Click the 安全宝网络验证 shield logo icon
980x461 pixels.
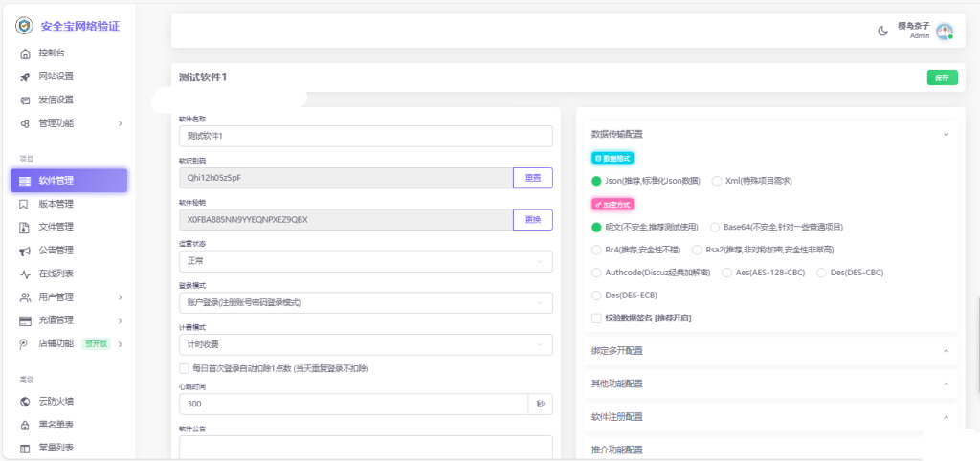click(24, 26)
